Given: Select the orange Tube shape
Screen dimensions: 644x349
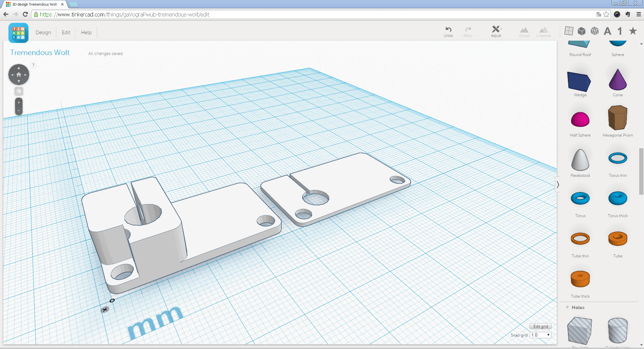Looking at the screenshot, I should (618, 239).
